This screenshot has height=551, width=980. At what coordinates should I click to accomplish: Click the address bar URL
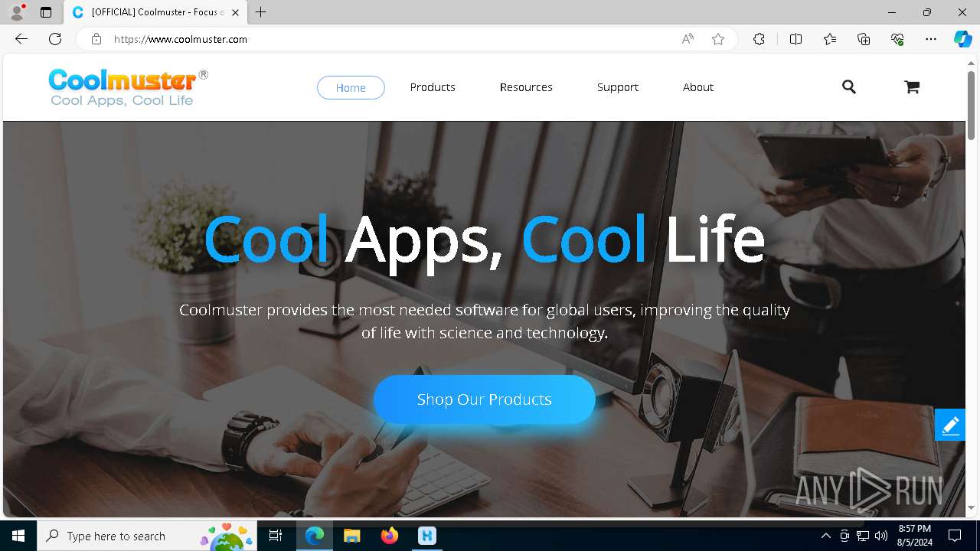coord(181,39)
